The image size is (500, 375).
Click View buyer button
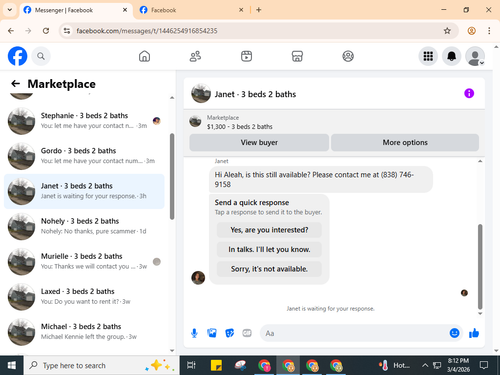tap(259, 142)
